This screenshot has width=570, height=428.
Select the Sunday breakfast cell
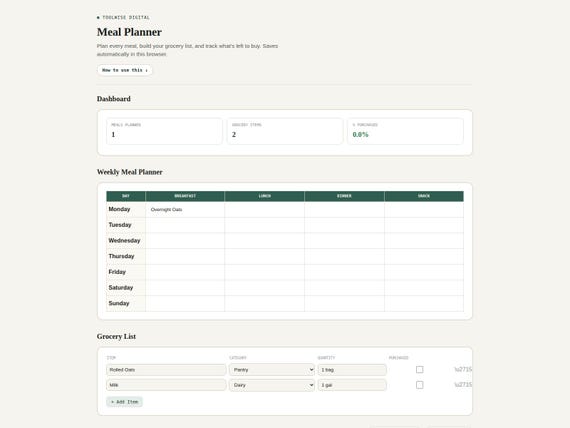(185, 303)
